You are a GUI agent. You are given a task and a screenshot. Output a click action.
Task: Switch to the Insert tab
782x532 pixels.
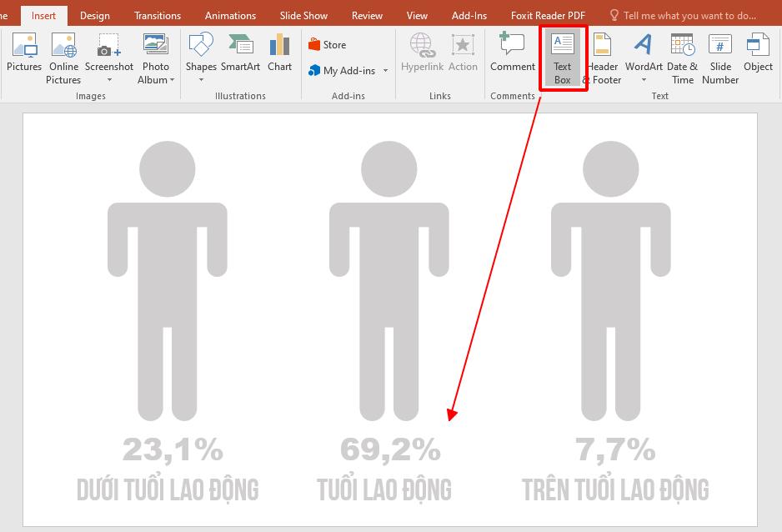click(x=43, y=16)
